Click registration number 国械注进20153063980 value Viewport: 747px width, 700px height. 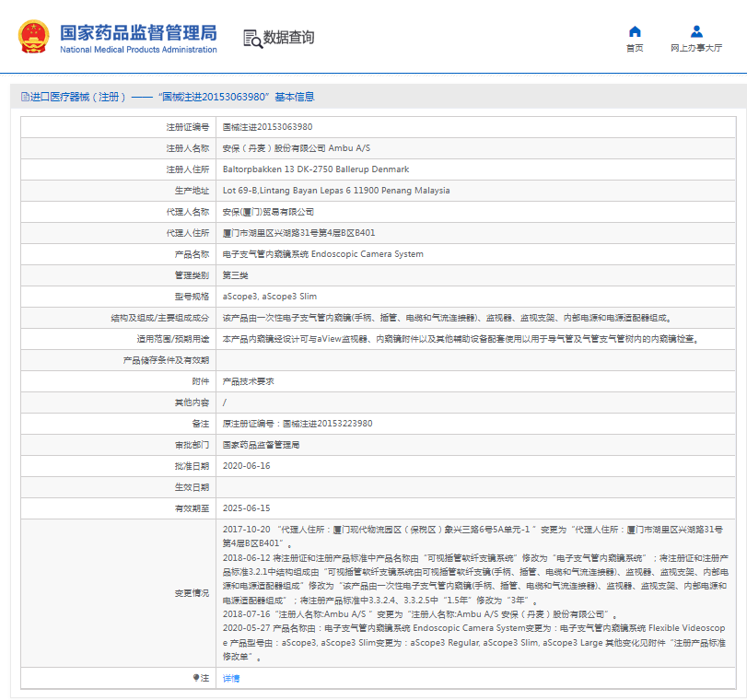(x=267, y=127)
